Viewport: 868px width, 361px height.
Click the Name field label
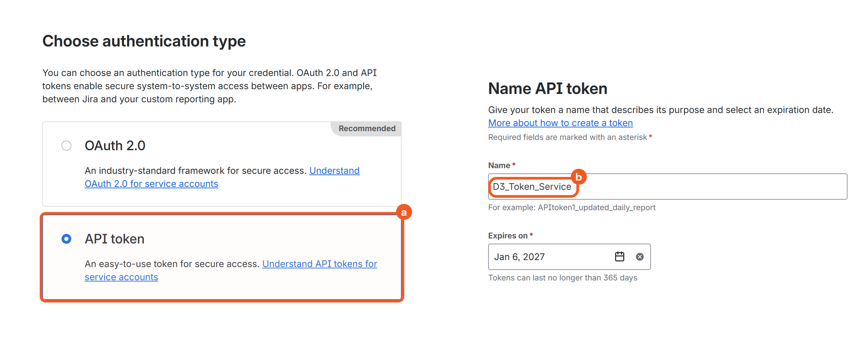coord(499,165)
